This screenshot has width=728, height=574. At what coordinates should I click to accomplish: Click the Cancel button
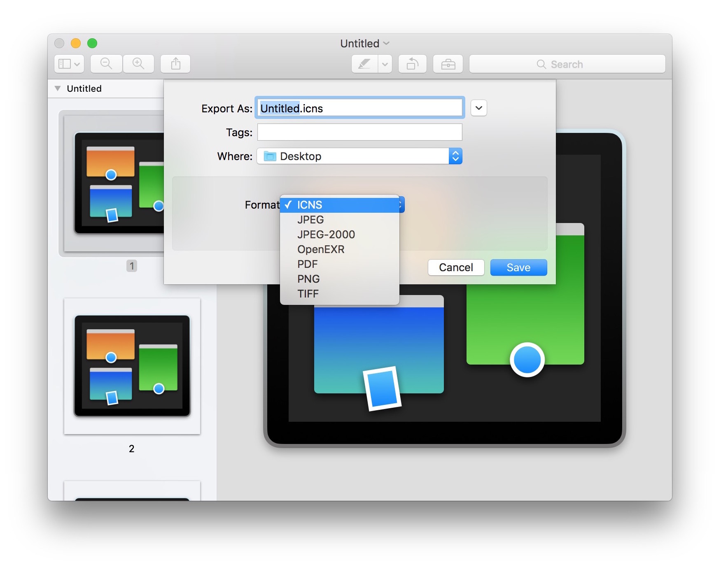click(x=456, y=267)
